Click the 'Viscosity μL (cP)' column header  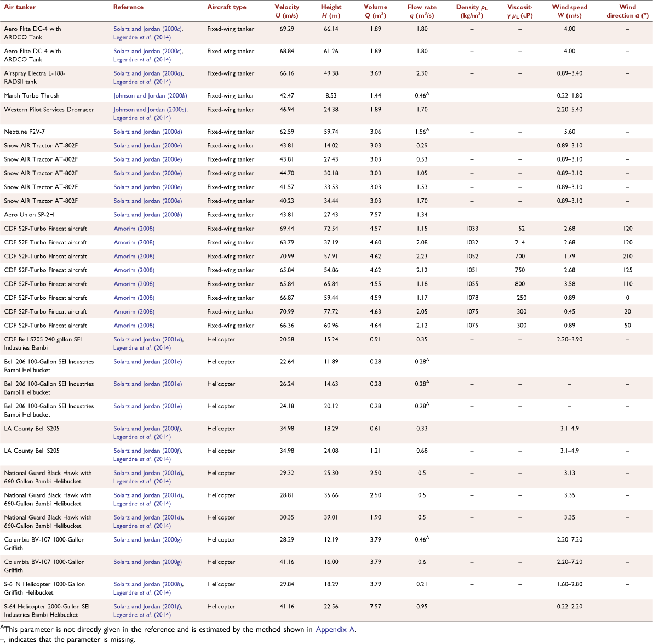click(x=520, y=12)
